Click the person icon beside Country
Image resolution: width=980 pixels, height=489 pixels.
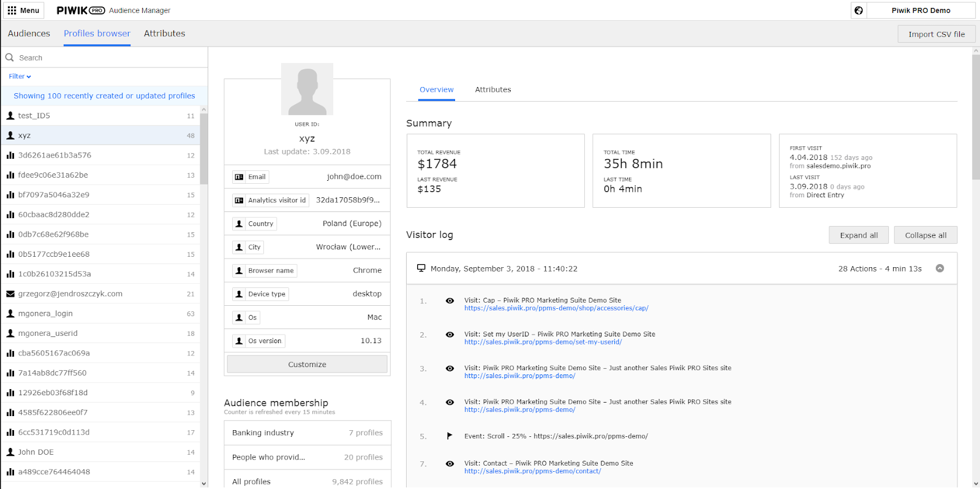[x=239, y=224]
